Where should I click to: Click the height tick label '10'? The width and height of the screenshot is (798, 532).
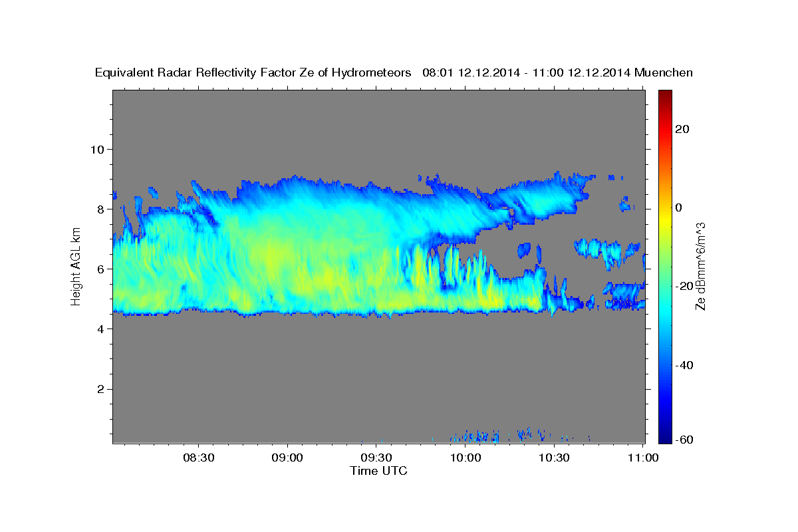pyautogui.click(x=96, y=149)
